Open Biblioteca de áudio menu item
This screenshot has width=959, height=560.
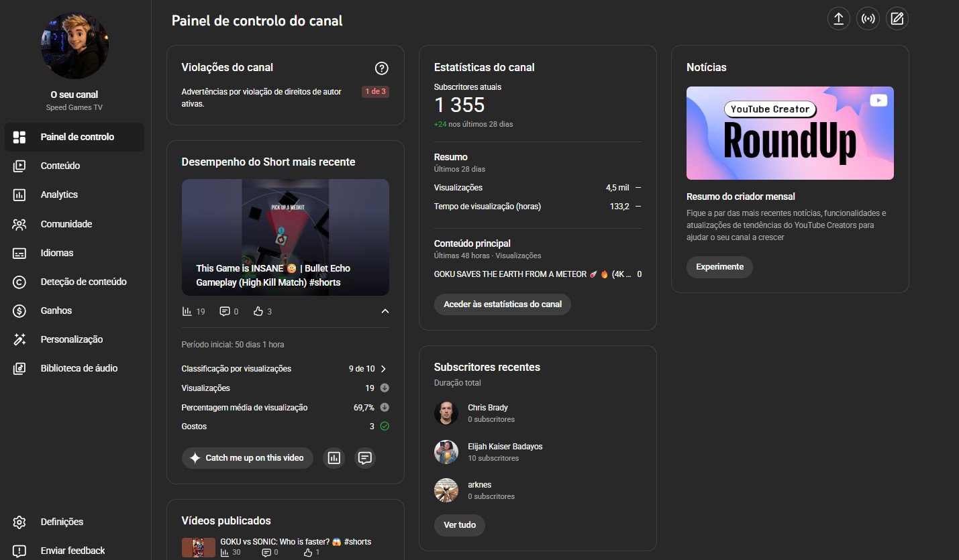[74, 368]
